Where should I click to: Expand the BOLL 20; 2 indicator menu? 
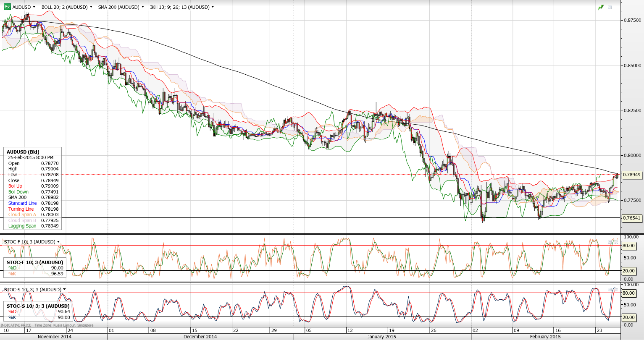(x=91, y=7)
